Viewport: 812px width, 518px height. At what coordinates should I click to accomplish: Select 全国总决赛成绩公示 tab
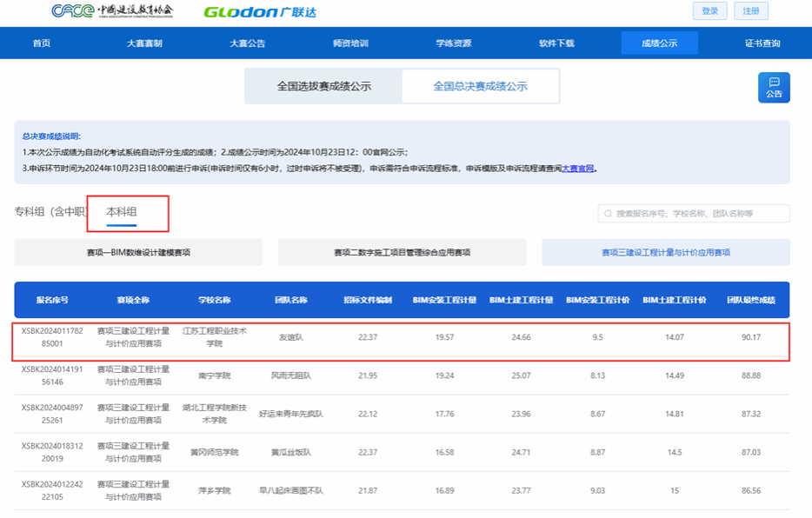pyautogui.click(x=480, y=86)
